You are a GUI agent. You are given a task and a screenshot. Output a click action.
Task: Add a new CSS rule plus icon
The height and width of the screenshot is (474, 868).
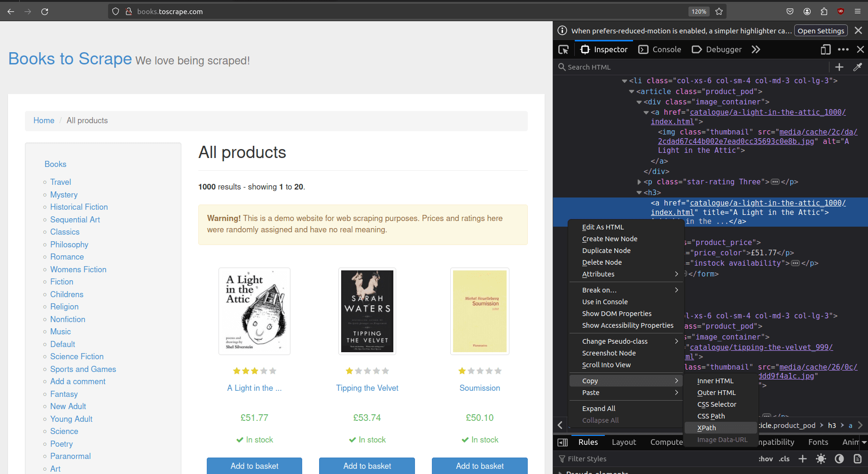tap(803, 458)
